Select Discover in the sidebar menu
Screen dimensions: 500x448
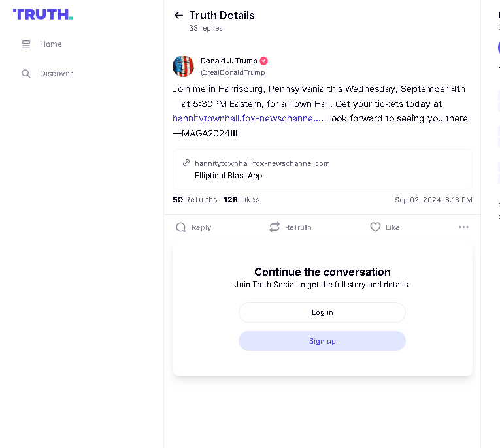tap(56, 74)
